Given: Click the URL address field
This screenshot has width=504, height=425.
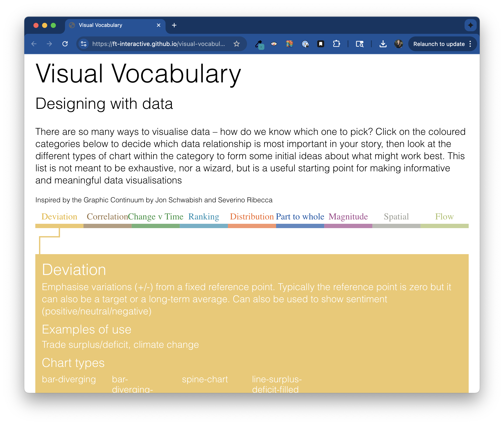Looking at the screenshot, I should [158, 44].
